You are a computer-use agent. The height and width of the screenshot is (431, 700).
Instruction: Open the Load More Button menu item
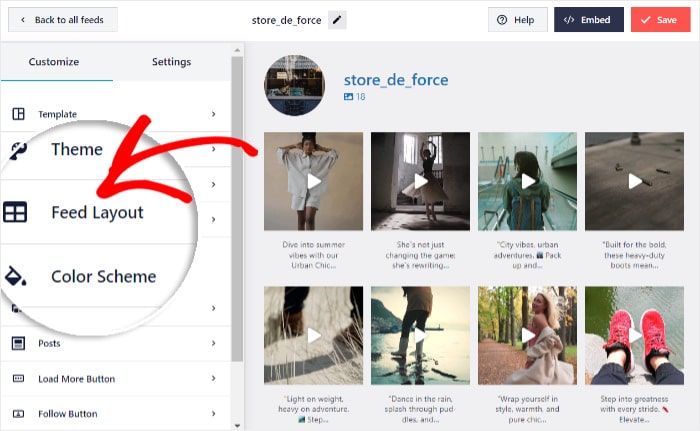[x=116, y=378]
